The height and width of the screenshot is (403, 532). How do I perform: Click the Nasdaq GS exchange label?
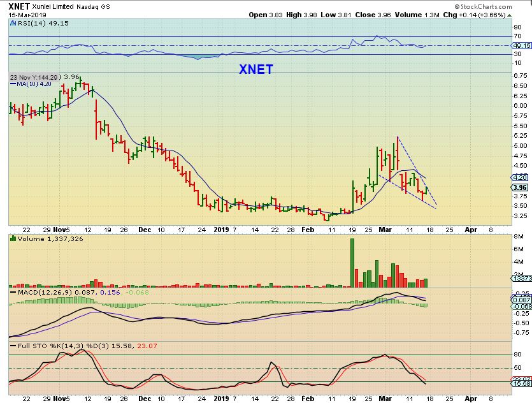93,6
